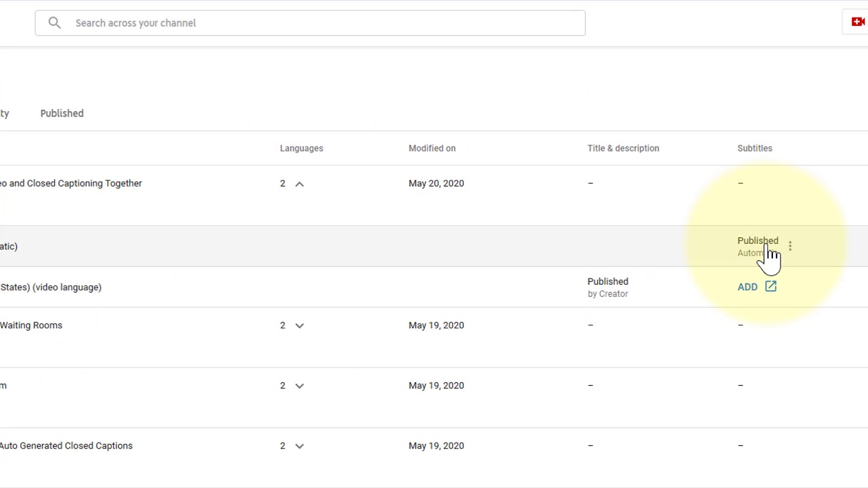
Task: Click the ADD subtitles link
Action: (747, 287)
